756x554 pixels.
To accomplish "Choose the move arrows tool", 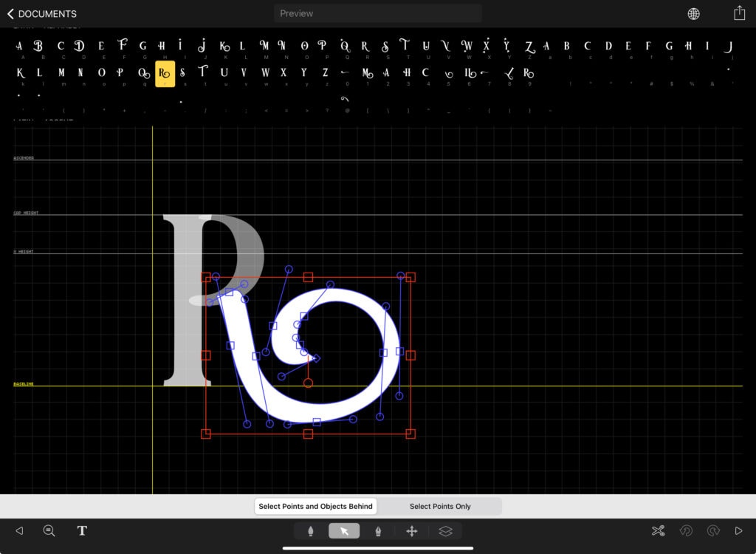I will (x=412, y=531).
